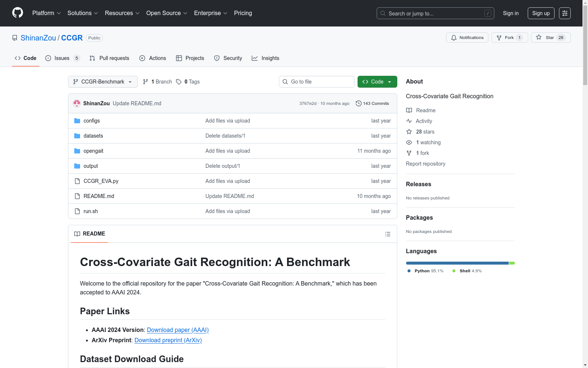
Task: Open the CCGR repository name link
Action: point(72,38)
